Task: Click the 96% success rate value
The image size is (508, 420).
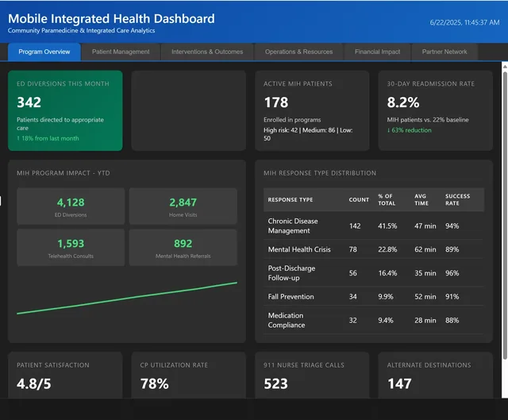Action: pos(452,273)
